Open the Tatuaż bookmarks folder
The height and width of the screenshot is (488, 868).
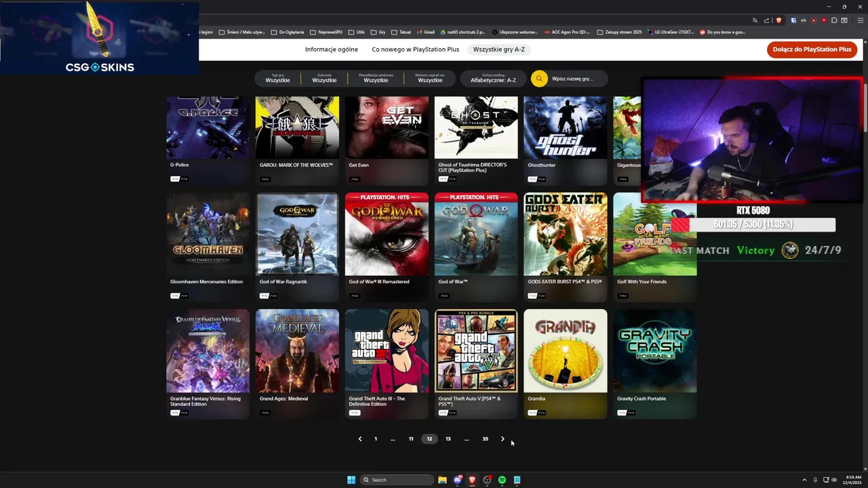[401, 32]
